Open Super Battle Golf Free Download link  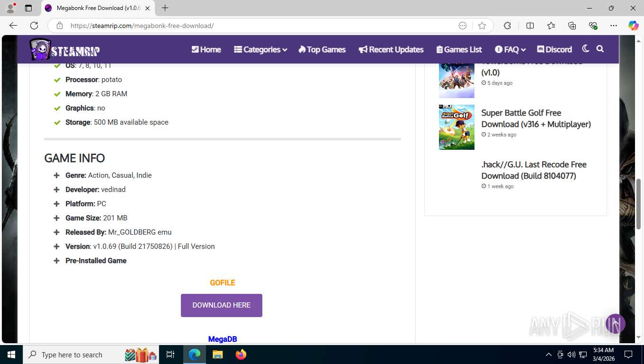[536, 118]
